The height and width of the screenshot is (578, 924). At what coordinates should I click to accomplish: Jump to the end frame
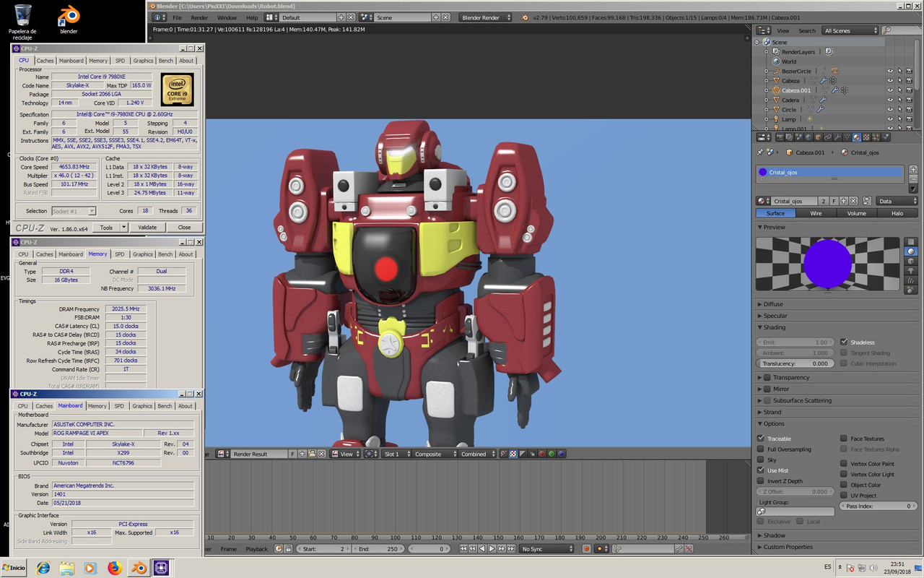[511, 549]
